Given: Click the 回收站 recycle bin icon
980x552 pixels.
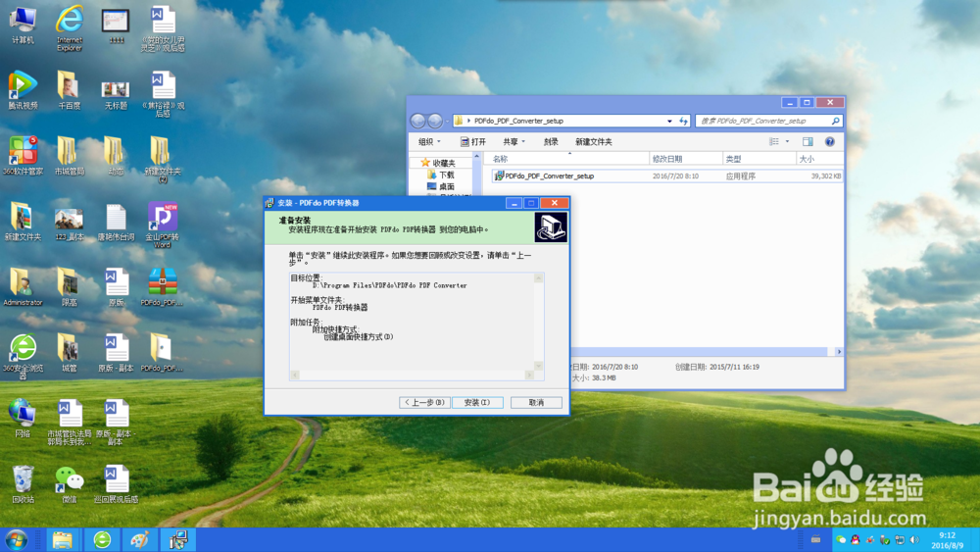Looking at the screenshot, I should coord(24,484).
